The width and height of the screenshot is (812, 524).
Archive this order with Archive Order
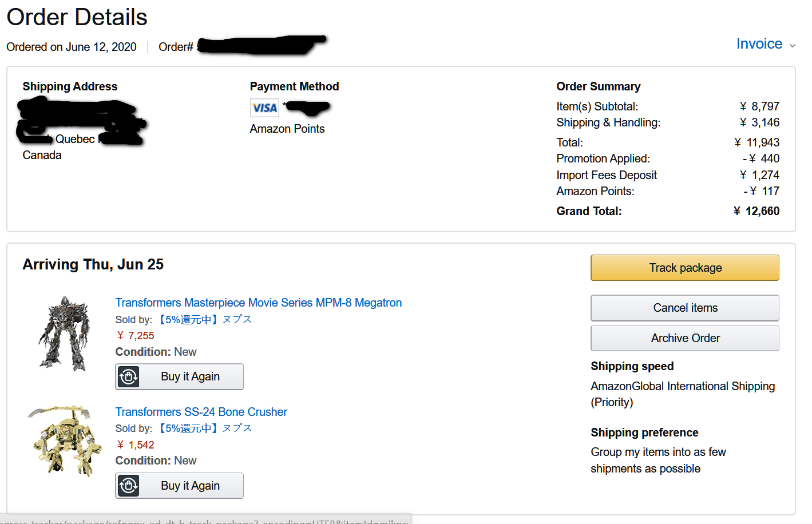click(684, 338)
